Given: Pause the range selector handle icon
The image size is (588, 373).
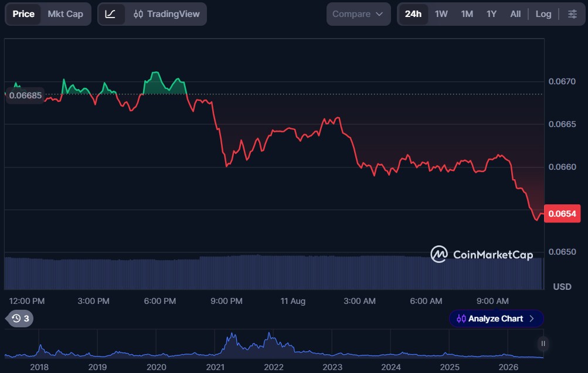Looking at the screenshot, I should click(543, 343).
